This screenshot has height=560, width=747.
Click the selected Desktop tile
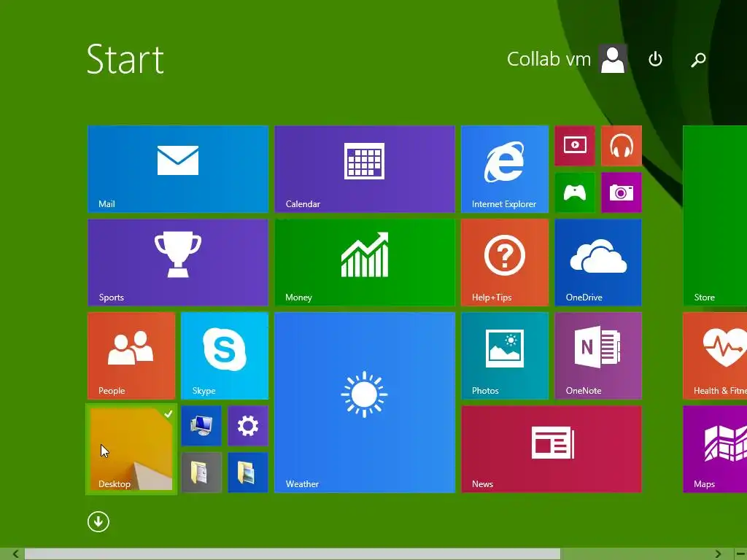[131, 448]
